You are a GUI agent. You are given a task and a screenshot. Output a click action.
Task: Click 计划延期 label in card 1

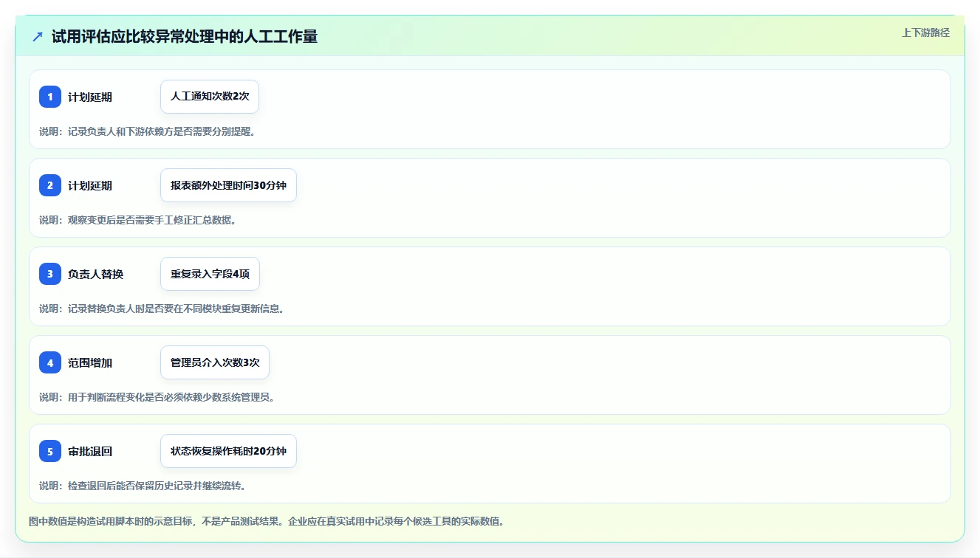pyautogui.click(x=90, y=97)
